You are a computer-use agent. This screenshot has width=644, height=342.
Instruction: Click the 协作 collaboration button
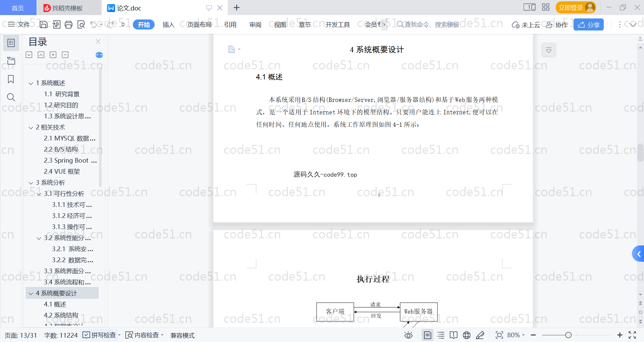pos(557,25)
